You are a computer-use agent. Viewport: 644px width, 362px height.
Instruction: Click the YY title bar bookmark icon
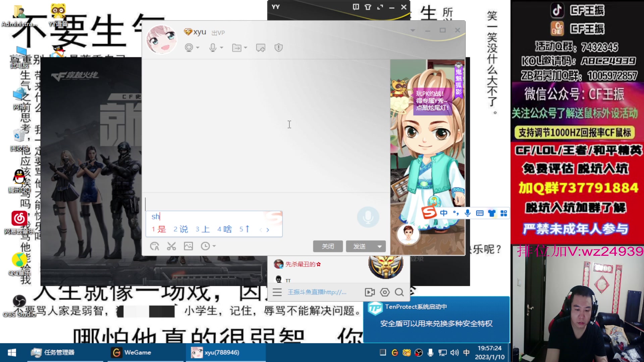coord(356,7)
